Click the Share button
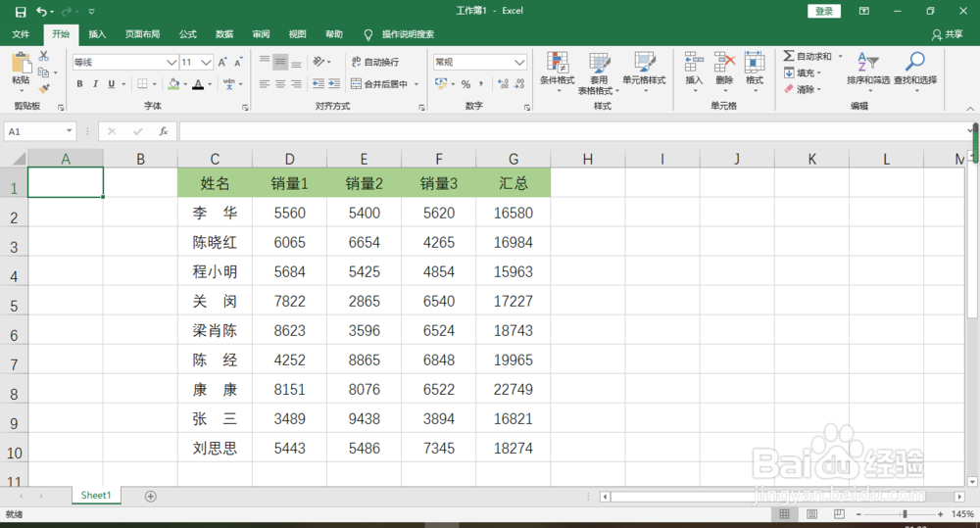 (948, 34)
